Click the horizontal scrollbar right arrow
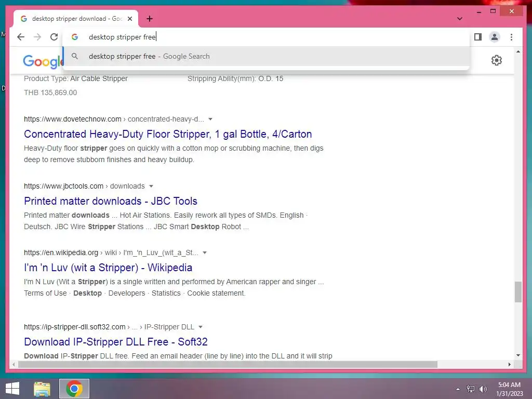This screenshot has width=532, height=399. point(510,364)
